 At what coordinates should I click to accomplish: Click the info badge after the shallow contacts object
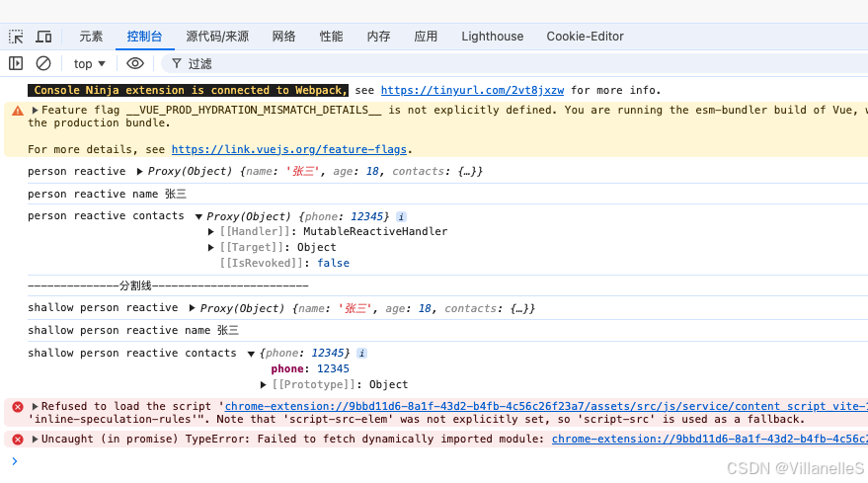coord(362,353)
